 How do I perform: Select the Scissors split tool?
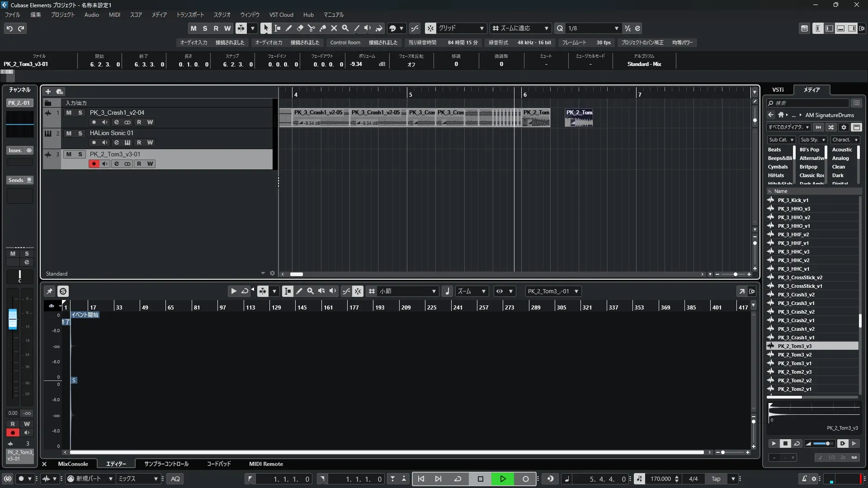tap(311, 28)
